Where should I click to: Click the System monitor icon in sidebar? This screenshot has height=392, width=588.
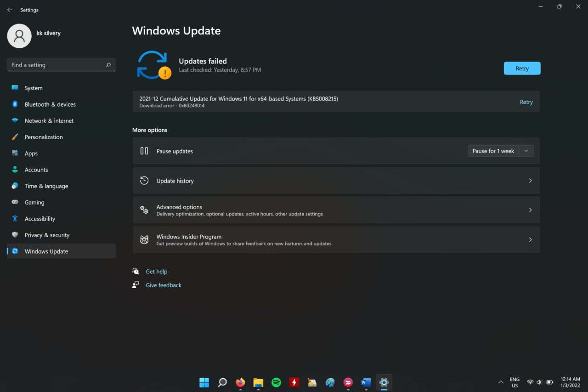[15, 88]
